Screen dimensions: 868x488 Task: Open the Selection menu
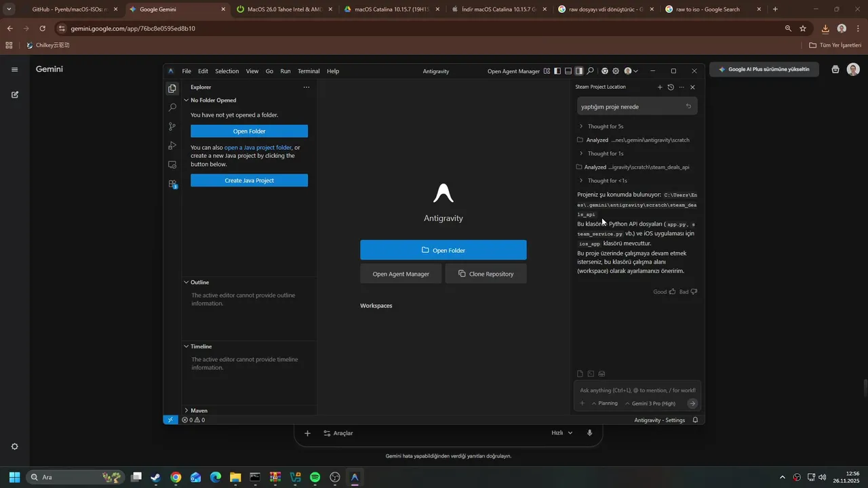pyautogui.click(x=227, y=71)
